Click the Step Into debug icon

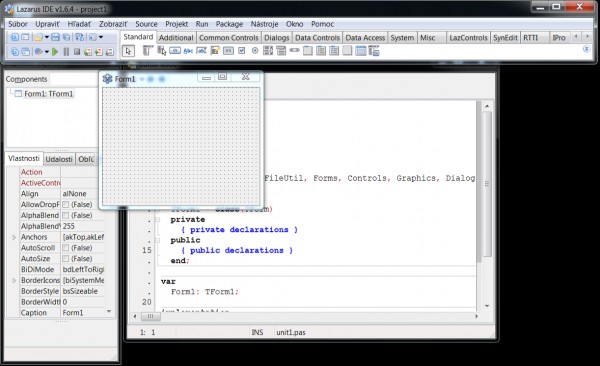88,51
